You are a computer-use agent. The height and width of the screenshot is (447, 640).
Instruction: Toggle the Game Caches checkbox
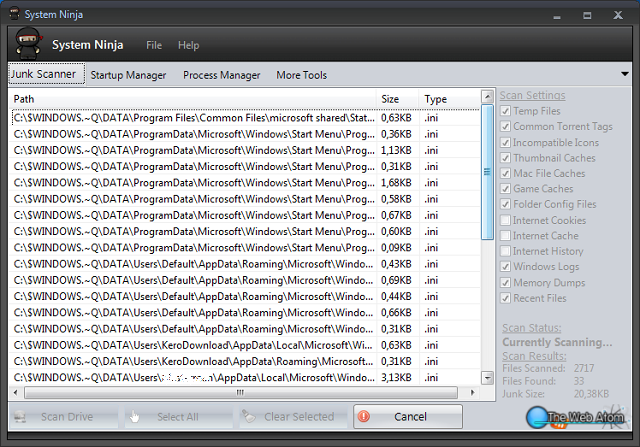(505, 189)
